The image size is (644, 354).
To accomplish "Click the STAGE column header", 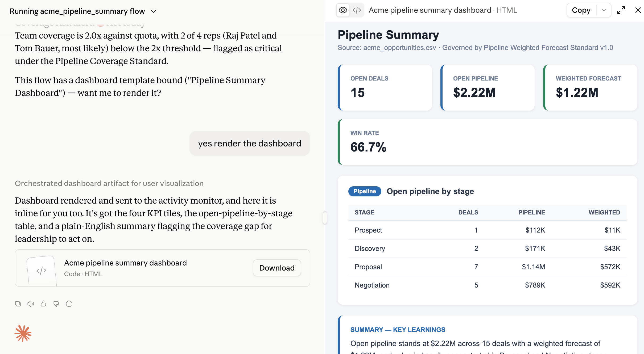I will click(x=365, y=213).
